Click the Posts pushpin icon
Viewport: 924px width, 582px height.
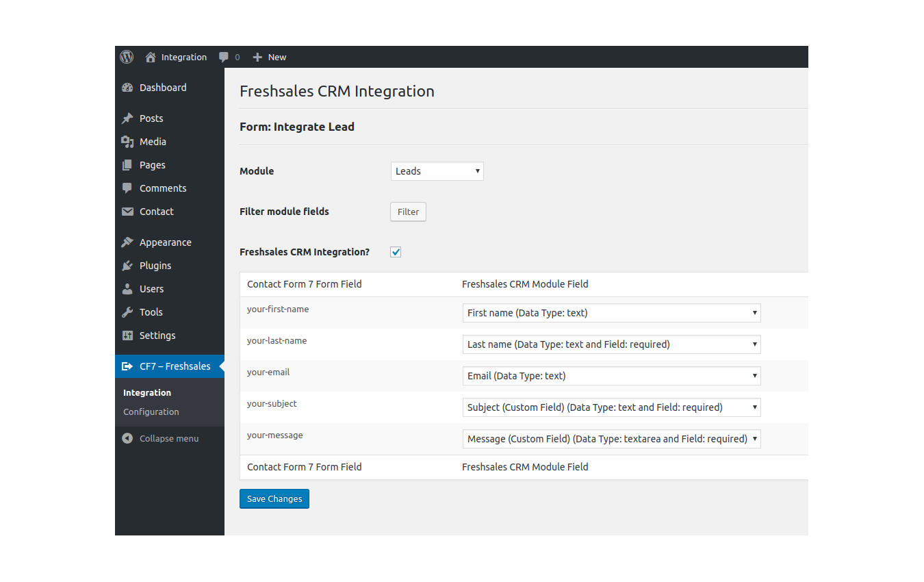pyautogui.click(x=127, y=118)
